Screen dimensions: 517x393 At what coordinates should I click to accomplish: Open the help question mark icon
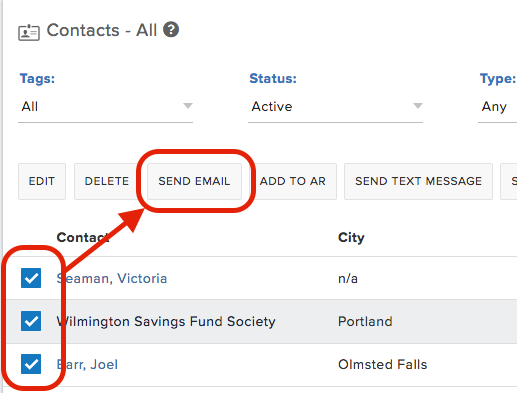point(171,30)
